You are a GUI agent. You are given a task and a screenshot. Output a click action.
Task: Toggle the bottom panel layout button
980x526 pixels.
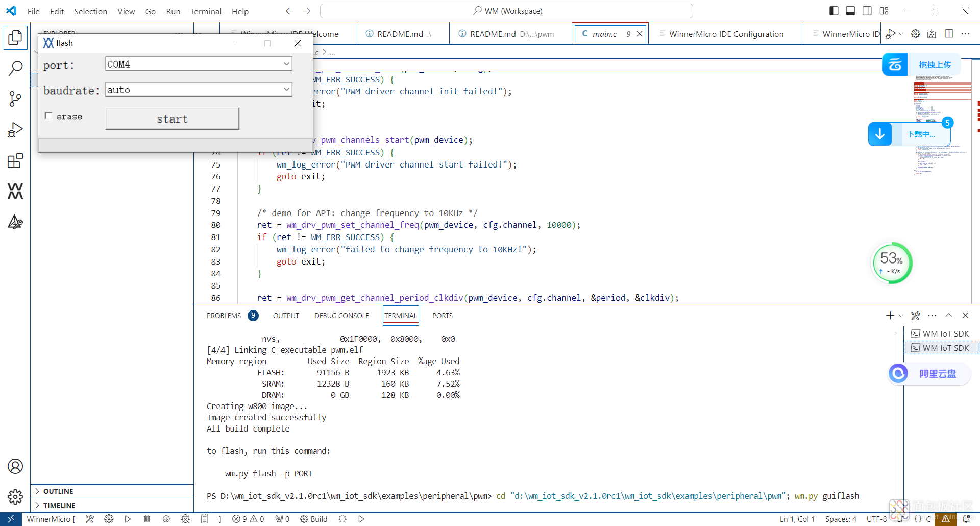coord(850,11)
